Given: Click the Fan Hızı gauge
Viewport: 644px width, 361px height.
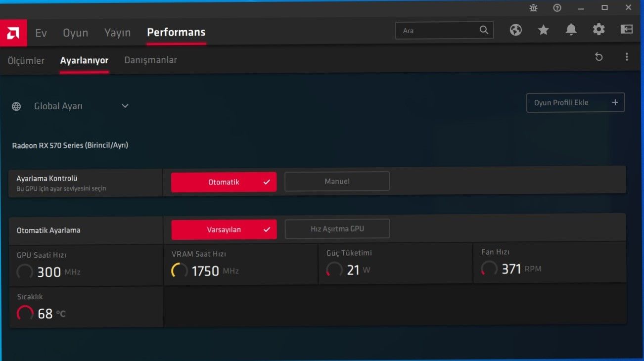Looking at the screenshot, I should pyautogui.click(x=489, y=269).
